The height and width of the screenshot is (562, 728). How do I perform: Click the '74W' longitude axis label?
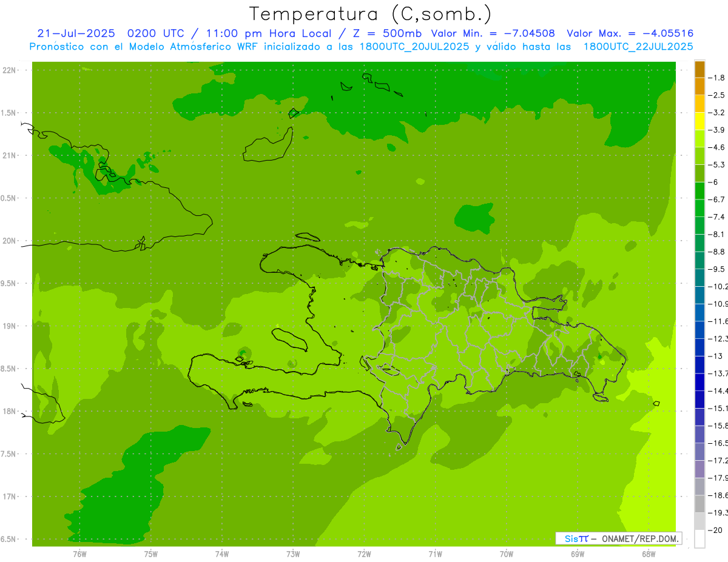click(221, 554)
